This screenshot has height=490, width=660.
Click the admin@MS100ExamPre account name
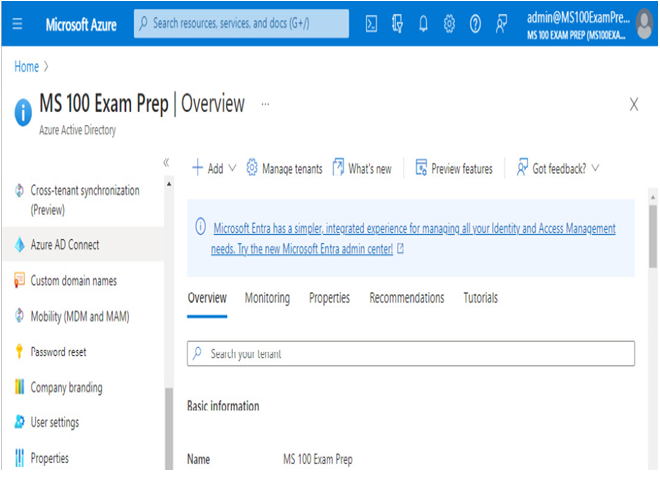pyautogui.click(x=578, y=17)
